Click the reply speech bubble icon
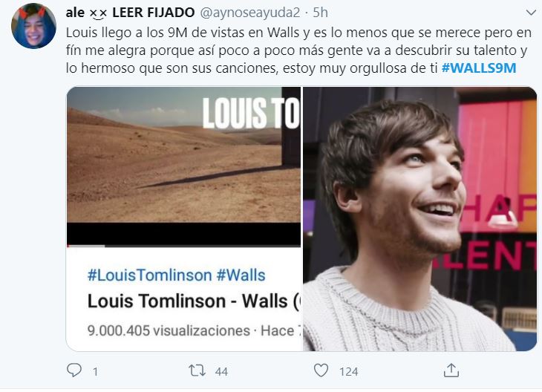This screenshot has width=542, height=392. click(x=74, y=370)
